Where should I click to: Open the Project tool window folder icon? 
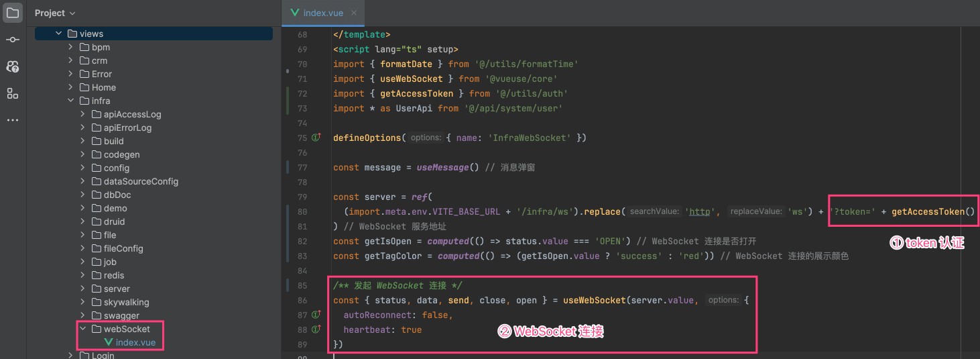click(13, 13)
